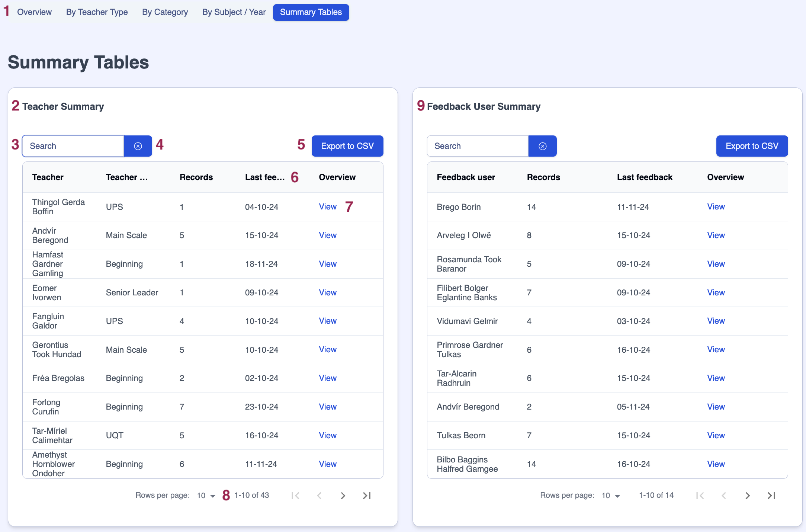Screen dimensions: 806x532
Task: Focus the Teacher Summary search input
Action: point(73,146)
